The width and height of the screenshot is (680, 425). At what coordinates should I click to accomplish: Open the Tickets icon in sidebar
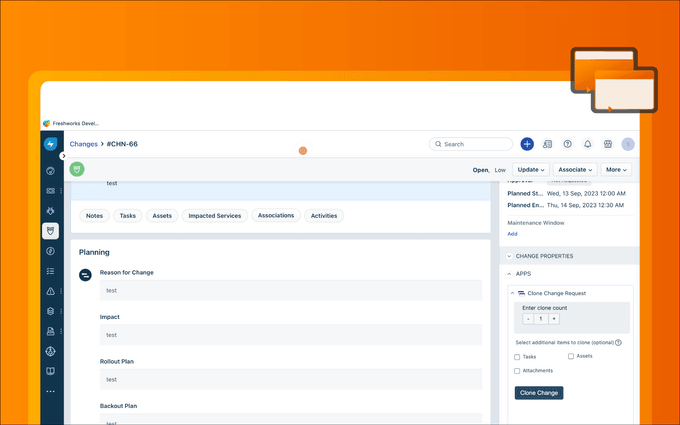point(50,191)
